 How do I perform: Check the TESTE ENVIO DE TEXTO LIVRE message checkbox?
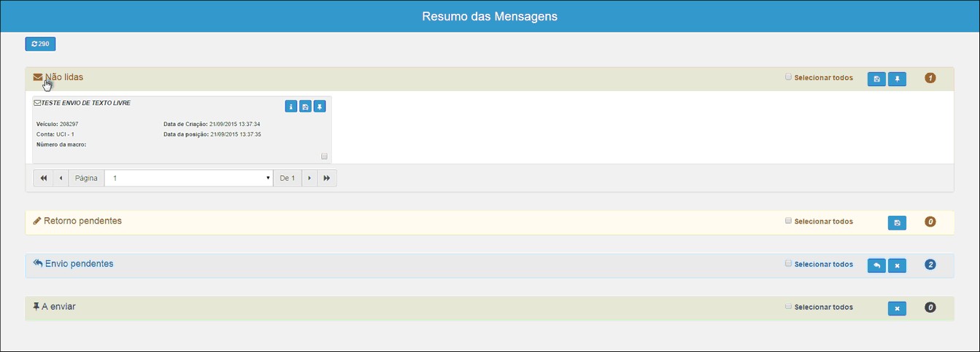coord(325,156)
